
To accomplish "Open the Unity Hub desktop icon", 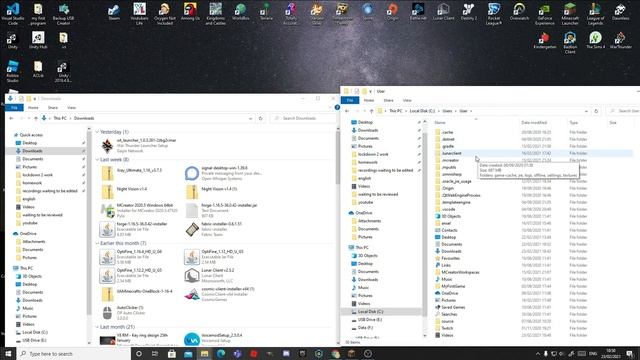I will point(38,40).
